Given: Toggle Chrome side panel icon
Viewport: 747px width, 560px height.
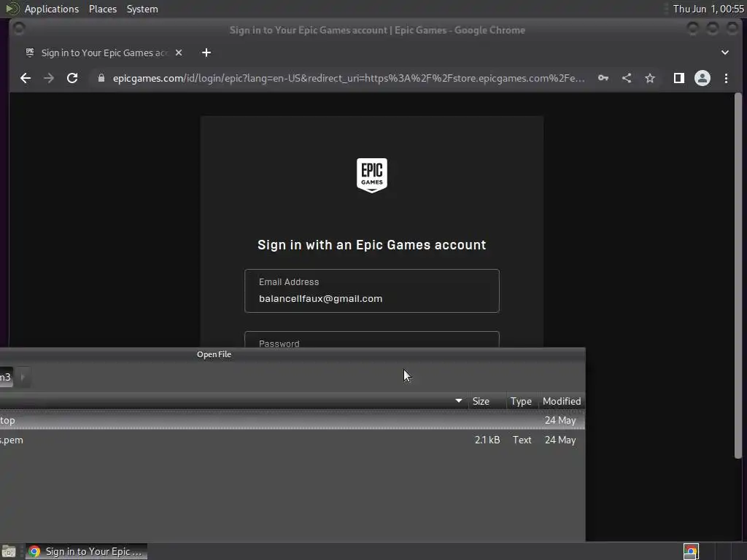Looking at the screenshot, I should (x=679, y=78).
